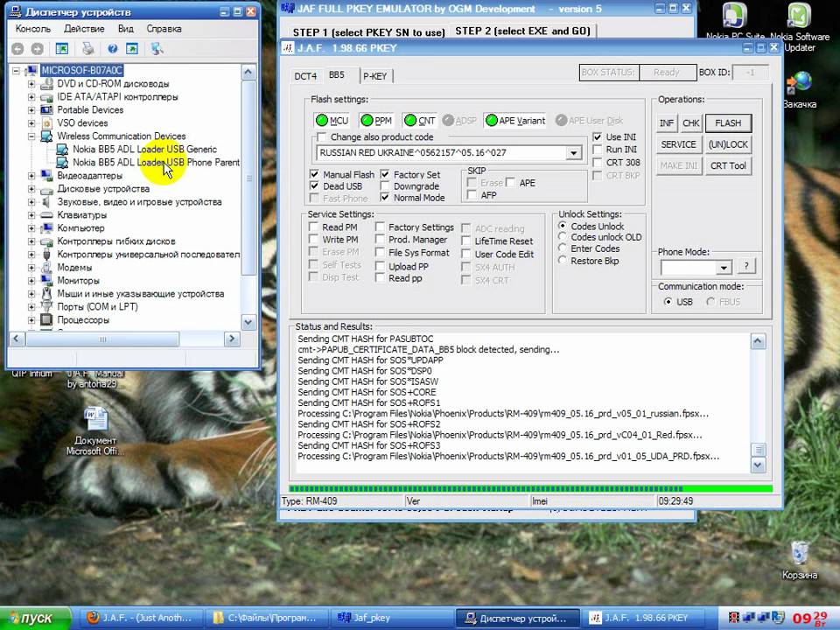The image size is (840, 630).
Task: Collapse the Wireless Communication Devices node
Action: coord(31,136)
